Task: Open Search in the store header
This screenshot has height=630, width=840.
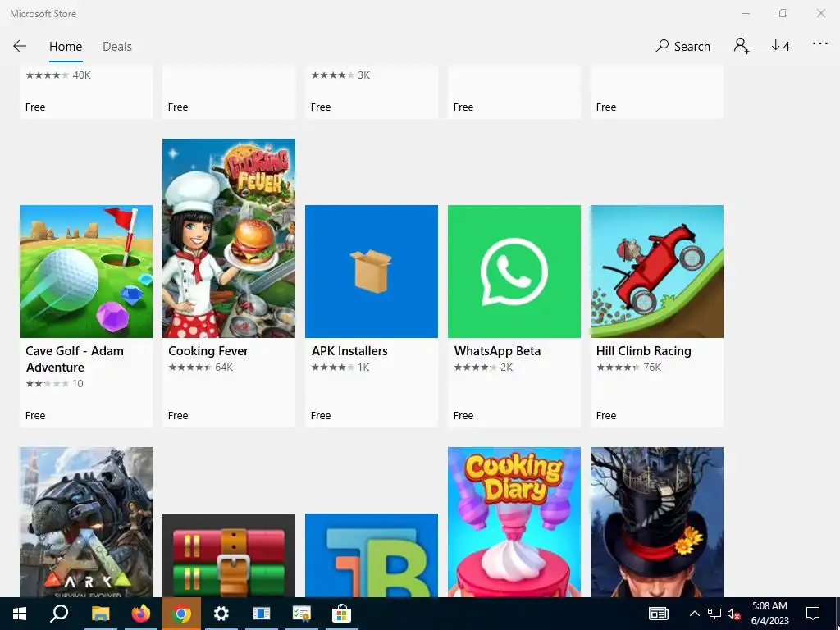Action: pos(682,47)
